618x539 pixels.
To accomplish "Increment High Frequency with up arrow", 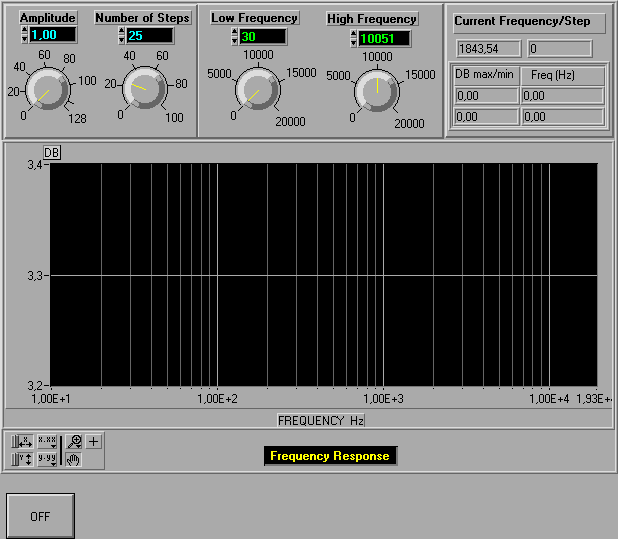I will pyautogui.click(x=354, y=34).
